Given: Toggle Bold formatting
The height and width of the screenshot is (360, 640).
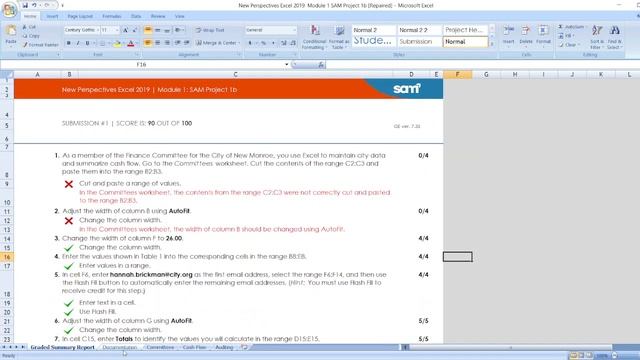Looking at the screenshot, I should (69, 43).
